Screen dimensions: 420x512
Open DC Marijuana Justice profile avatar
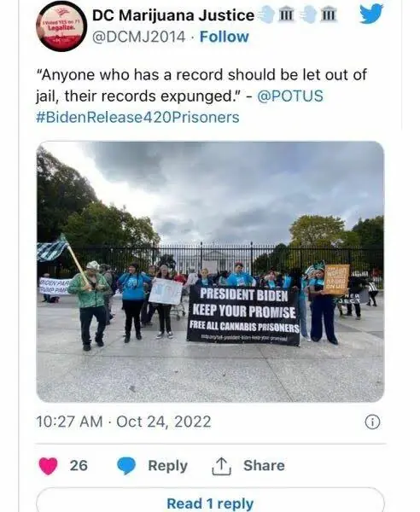point(61,26)
